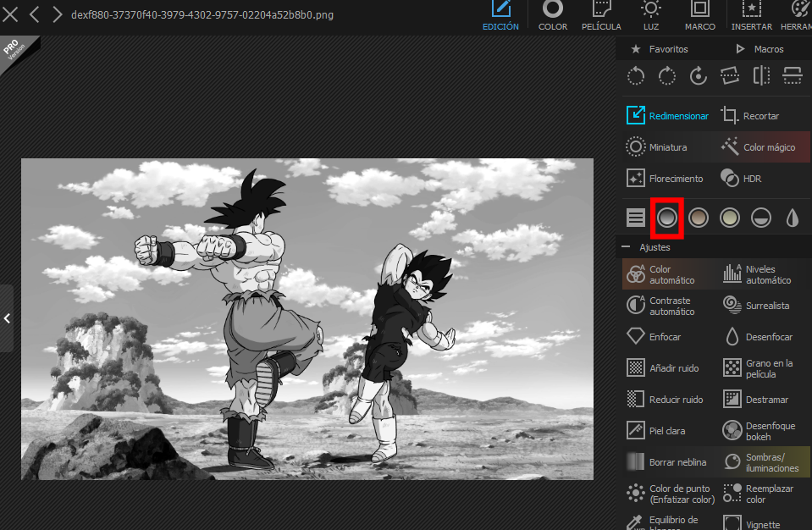Expand the collapsed left side panel arrow
This screenshot has width=812, height=530.
(7, 318)
